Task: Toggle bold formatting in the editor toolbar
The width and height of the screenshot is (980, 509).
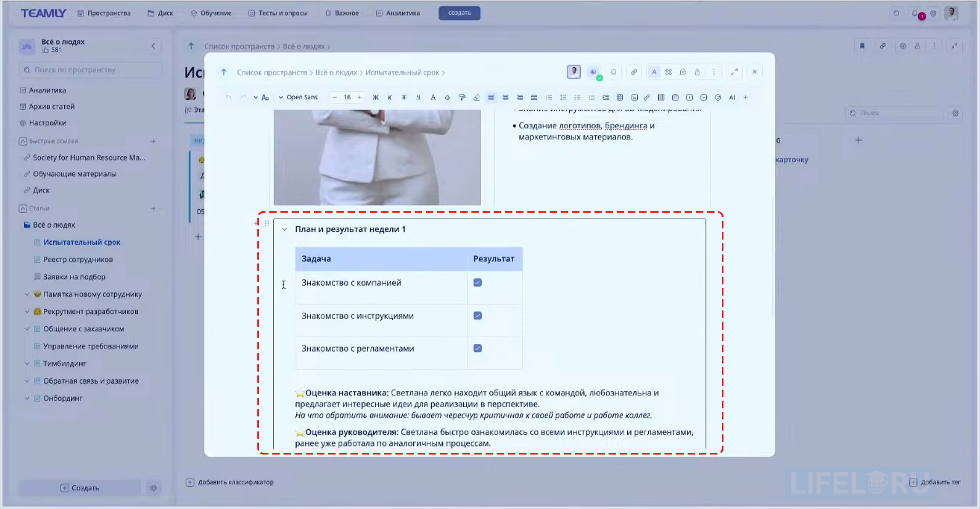Action: [x=375, y=97]
